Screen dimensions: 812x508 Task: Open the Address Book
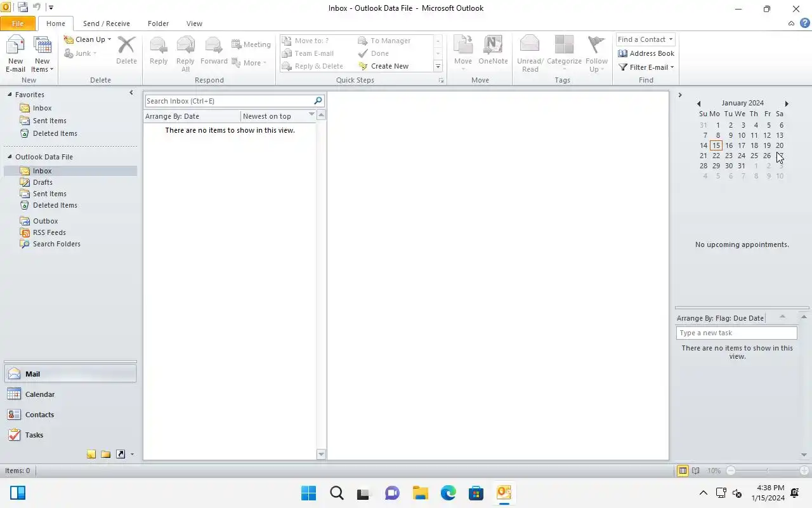[x=646, y=53]
